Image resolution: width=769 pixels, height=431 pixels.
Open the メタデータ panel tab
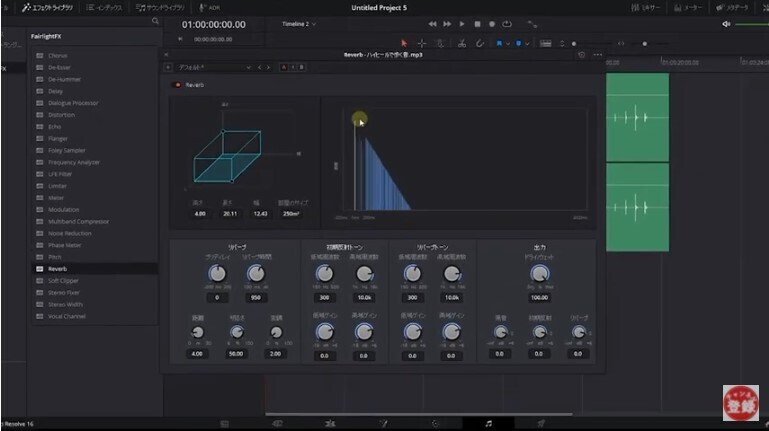pos(732,8)
